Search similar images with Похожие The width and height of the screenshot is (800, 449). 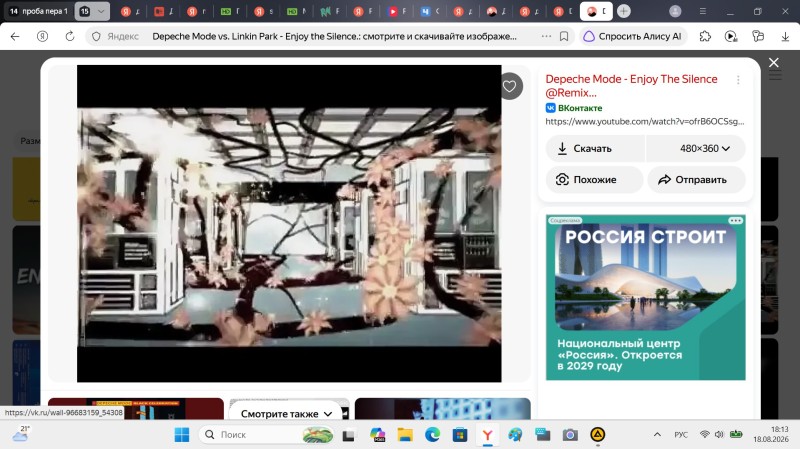click(594, 180)
